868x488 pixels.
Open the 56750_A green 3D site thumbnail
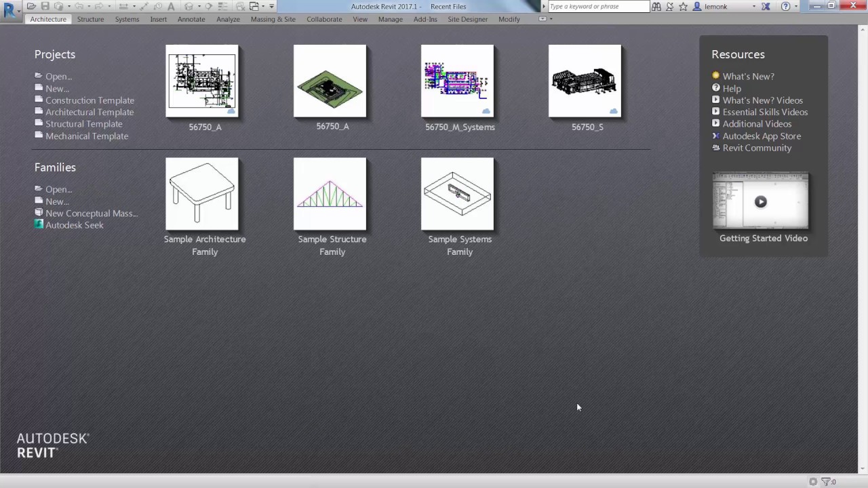(330, 81)
